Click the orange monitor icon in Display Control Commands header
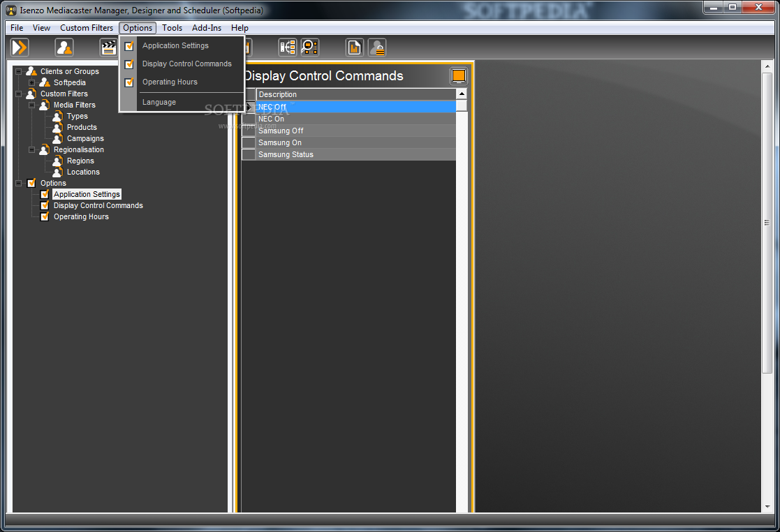Image resolution: width=780 pixels, height=532 pixels. pyautogui.click(x=458, y=75)
